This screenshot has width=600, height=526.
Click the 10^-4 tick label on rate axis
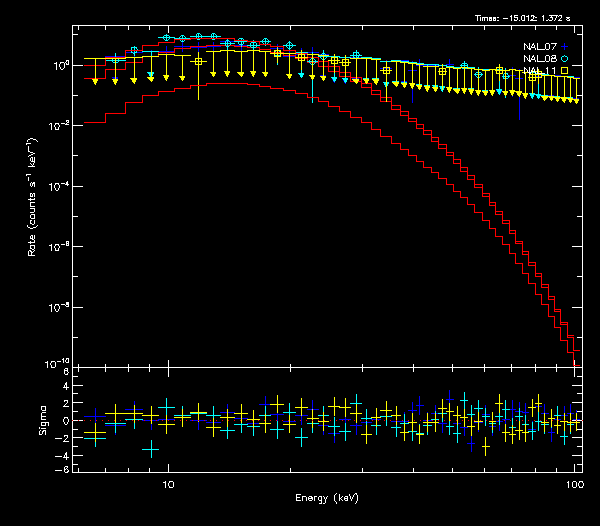tap(59, 185)
